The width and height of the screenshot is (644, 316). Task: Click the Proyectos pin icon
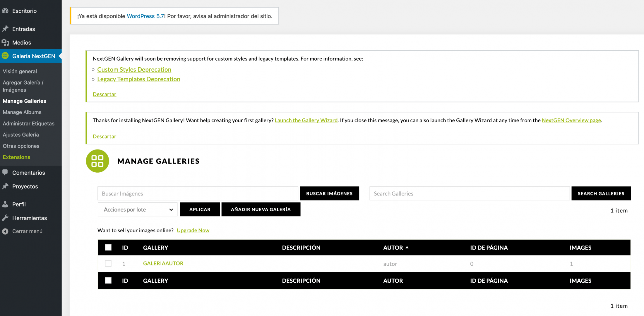(5, 186)
